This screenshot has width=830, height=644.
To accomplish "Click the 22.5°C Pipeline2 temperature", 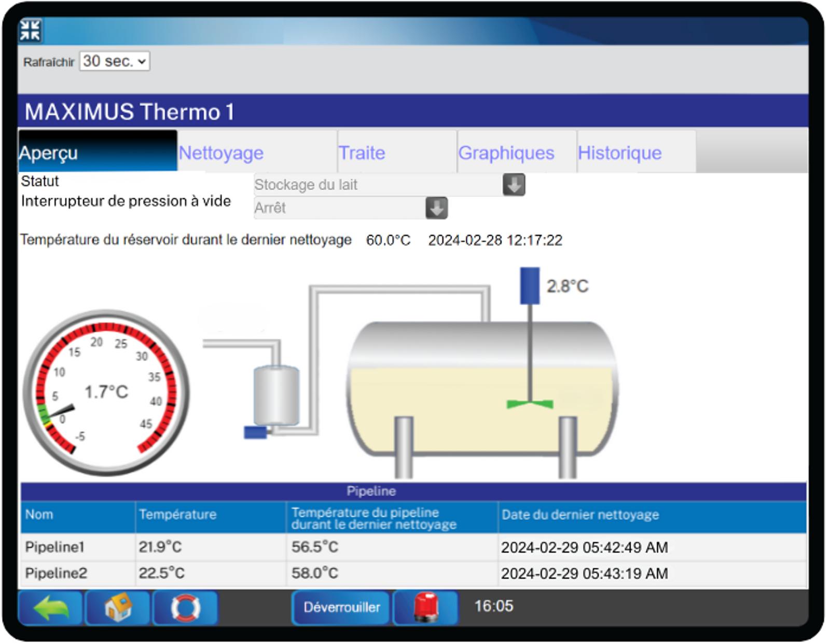I will [x=161, y=573].
